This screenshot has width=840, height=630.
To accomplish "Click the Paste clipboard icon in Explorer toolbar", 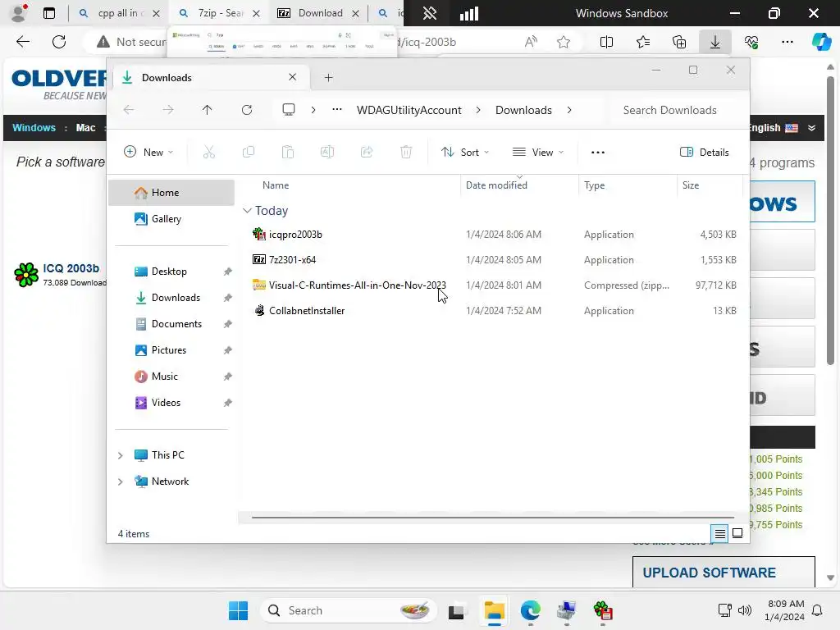I will [288, 152].
